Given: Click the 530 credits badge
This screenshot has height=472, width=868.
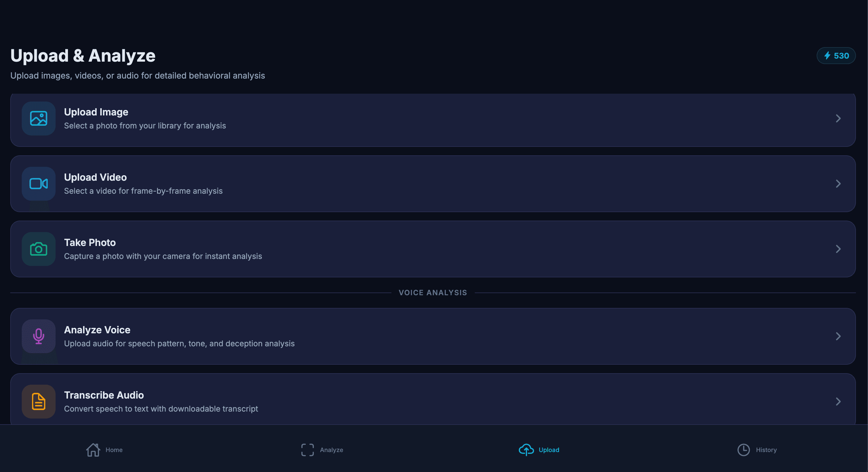Looking at the screenshot, I should tap(836, 56).
